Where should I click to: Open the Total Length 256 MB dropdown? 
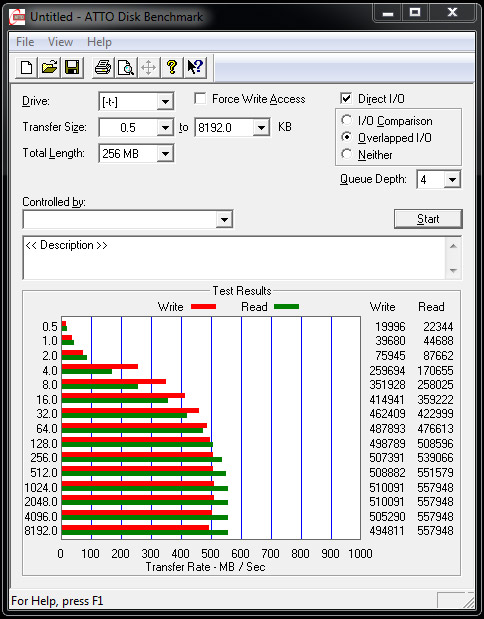click(x=165, y=154)
